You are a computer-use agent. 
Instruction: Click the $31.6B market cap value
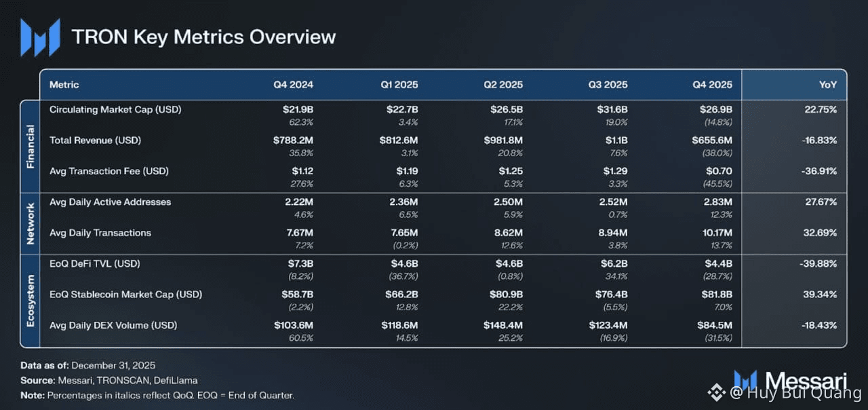pos(612,109)
